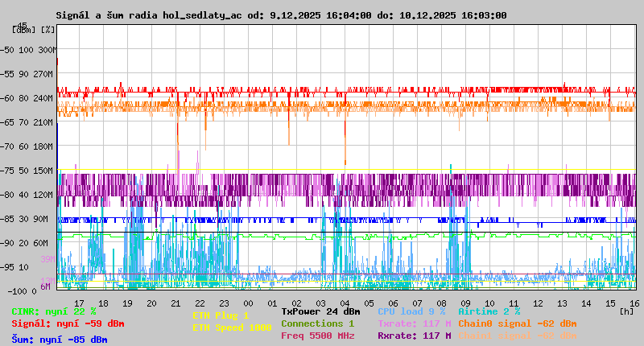Click the Connections 1 legend label
This screenshot has width=644, height=346.
click(x=317, y=323)
